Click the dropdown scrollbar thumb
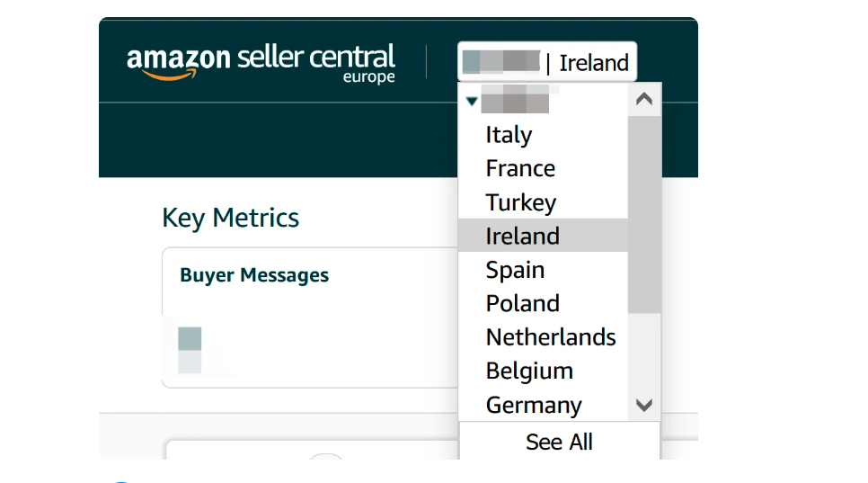 (x=643, y=215)
